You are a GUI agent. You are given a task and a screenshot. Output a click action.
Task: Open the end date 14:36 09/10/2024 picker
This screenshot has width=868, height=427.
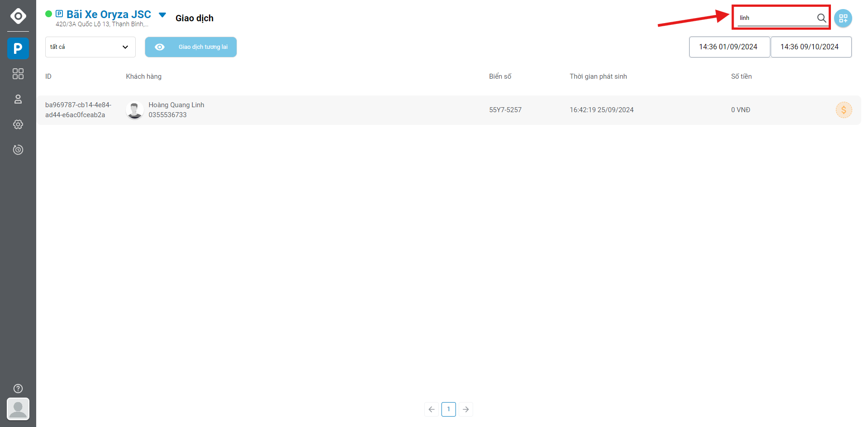(811, 47)
